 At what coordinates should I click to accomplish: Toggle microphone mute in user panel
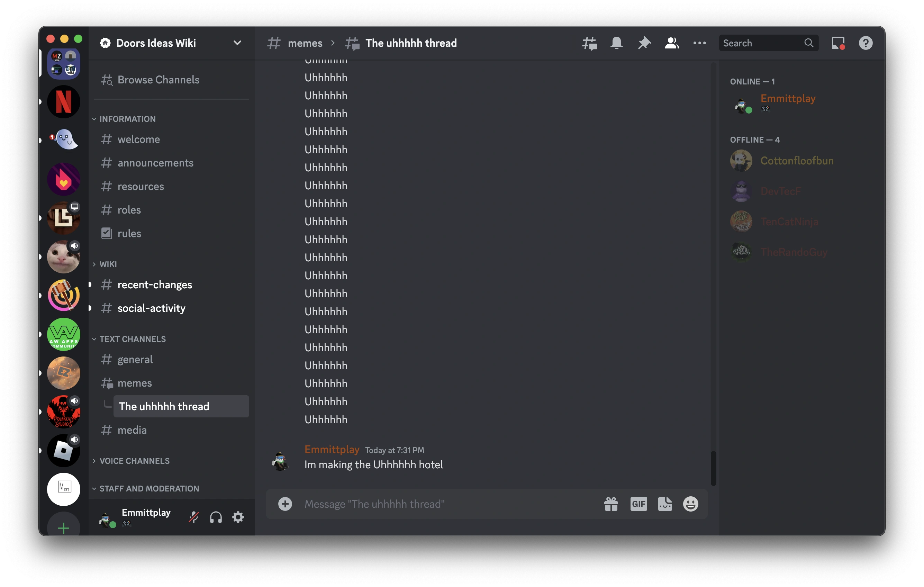pos(194,517)
